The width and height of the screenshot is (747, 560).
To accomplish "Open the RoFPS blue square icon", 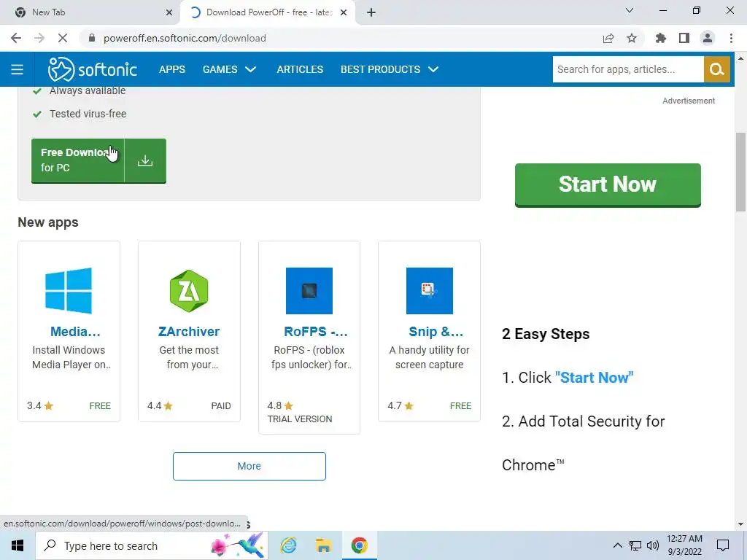I will [309, 290].
